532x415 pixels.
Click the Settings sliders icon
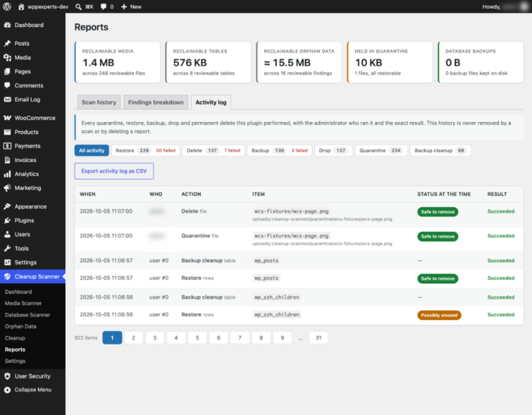point(7,262)
